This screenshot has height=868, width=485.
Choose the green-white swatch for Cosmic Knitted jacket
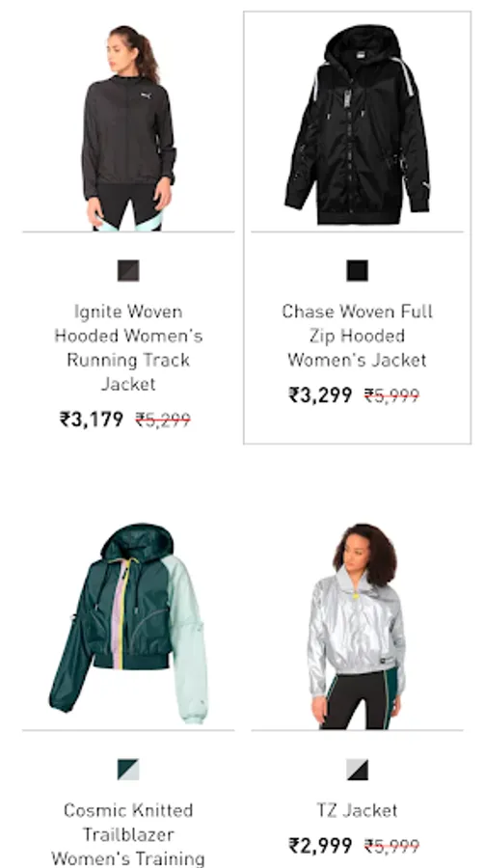point(128,770)
